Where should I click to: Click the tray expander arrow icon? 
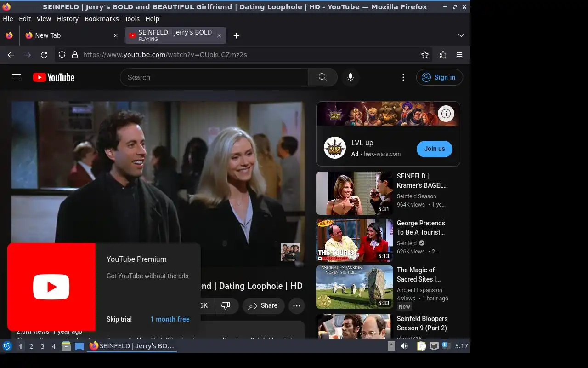(391, 346)
